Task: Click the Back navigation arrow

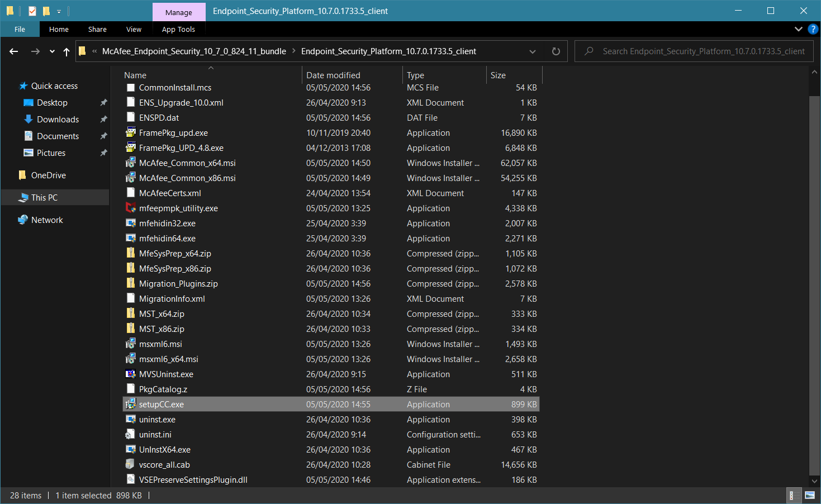Action: 14,51
